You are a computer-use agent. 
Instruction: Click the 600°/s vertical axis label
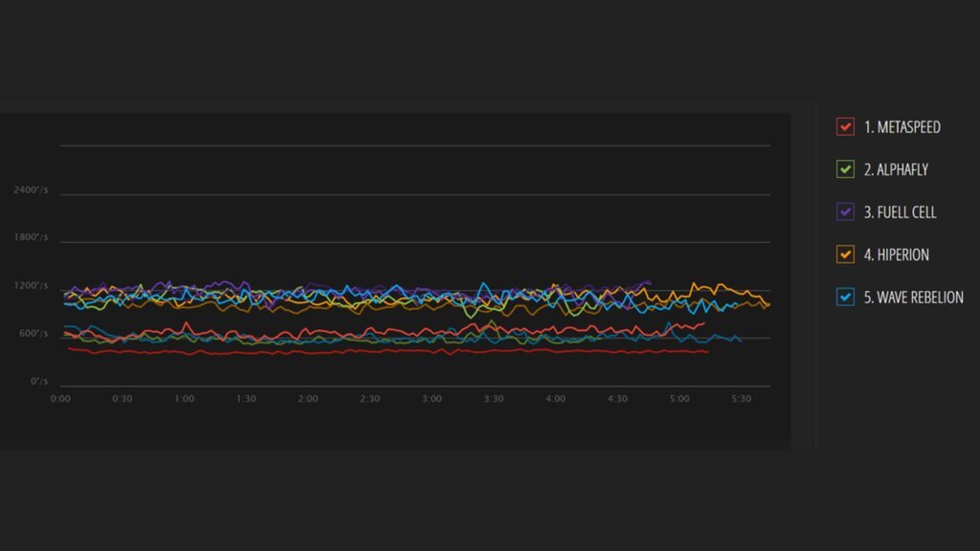[33, 334]
